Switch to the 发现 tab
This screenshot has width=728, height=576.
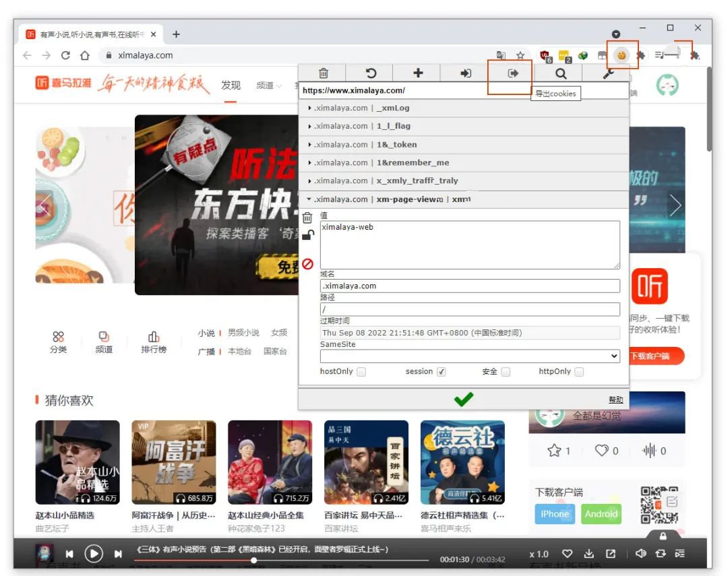(x=231, y=86)
